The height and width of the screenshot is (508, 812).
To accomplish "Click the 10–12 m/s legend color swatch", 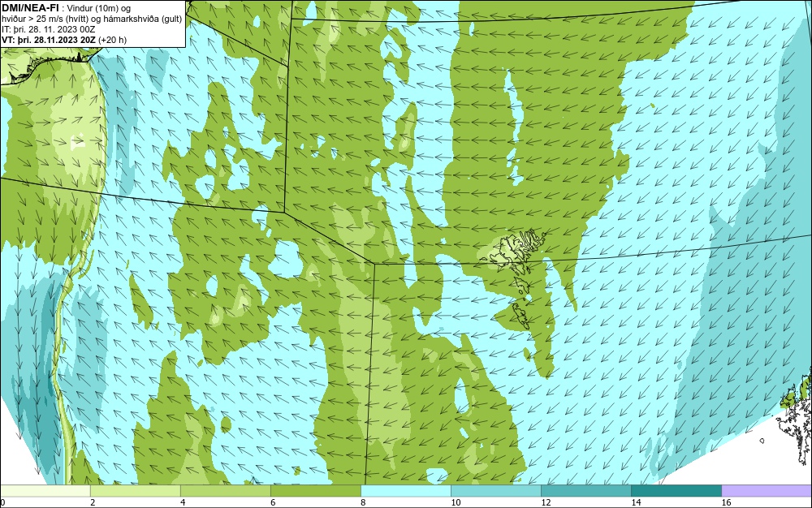I will pyautogui.click(x=495, y=490).
